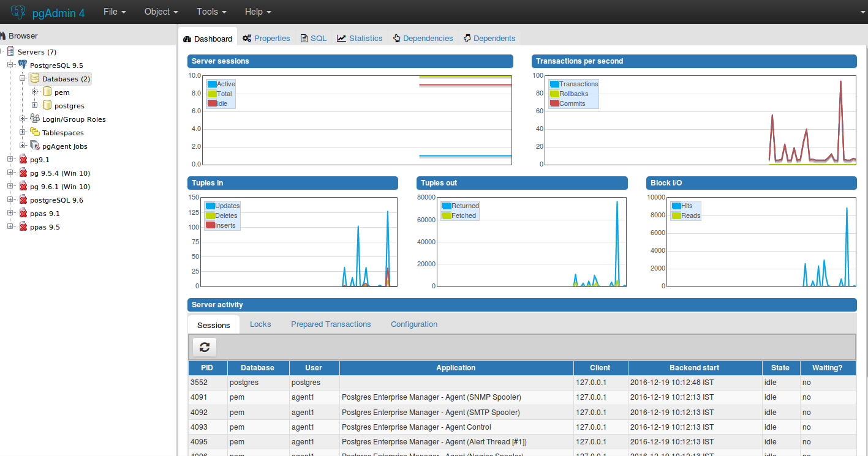Open the Locks tab in Server activity
868x456 pixels.
(x=260, y=324)
